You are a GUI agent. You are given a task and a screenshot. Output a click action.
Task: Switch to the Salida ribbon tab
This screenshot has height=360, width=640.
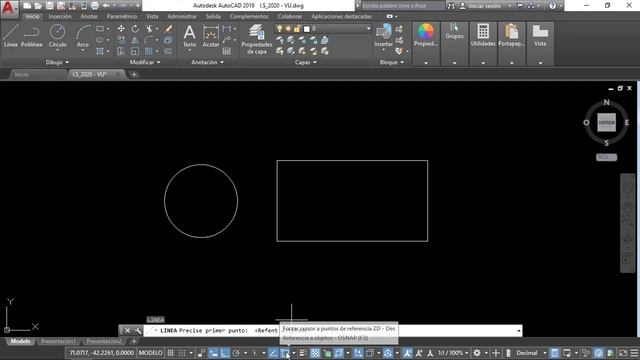click(x=213, y=16)
